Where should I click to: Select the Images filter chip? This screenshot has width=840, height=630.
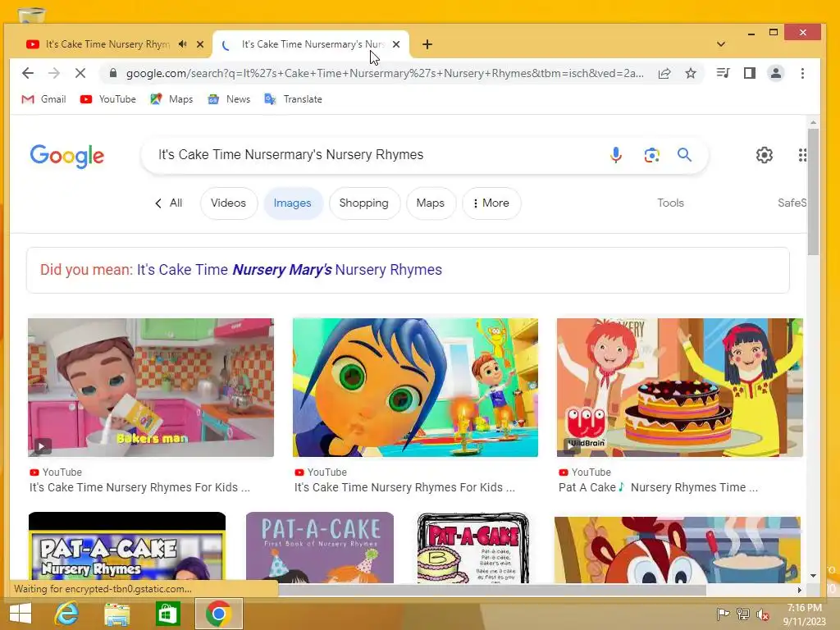293,203
